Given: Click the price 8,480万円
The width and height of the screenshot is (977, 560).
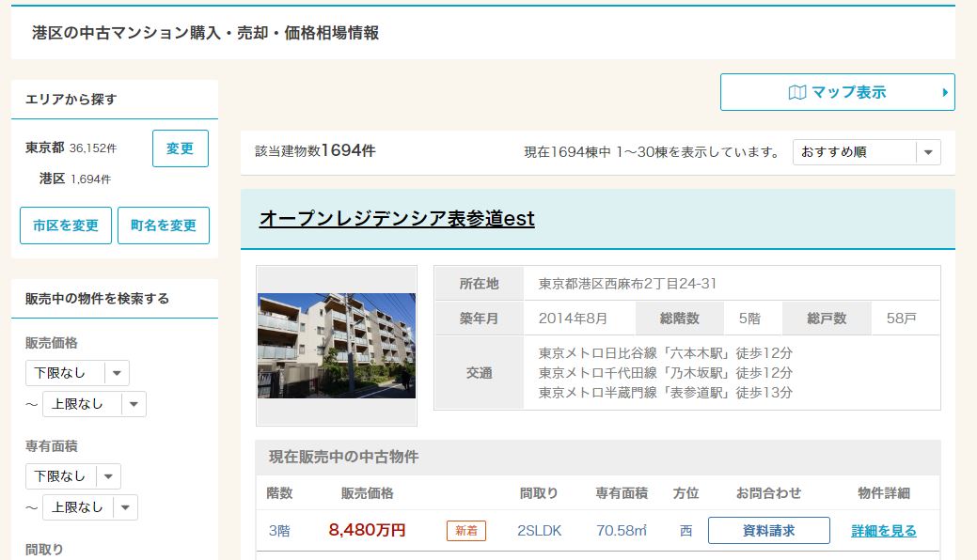Looking at the screenshot, I should (367, 530).
